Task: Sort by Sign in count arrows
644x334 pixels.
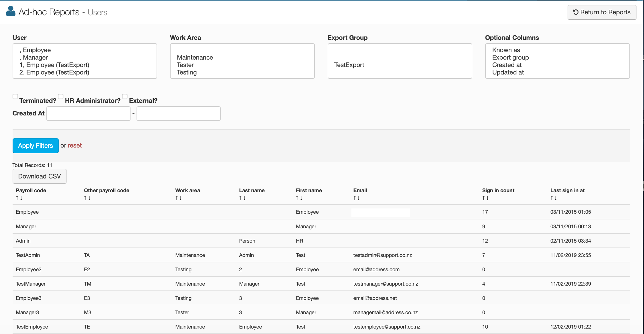Action: point(485,198)
